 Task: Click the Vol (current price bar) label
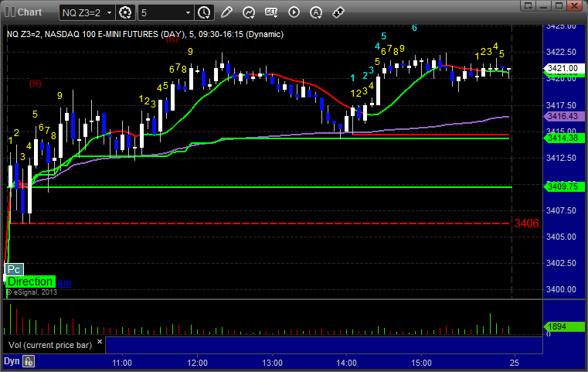pos(50,345)
